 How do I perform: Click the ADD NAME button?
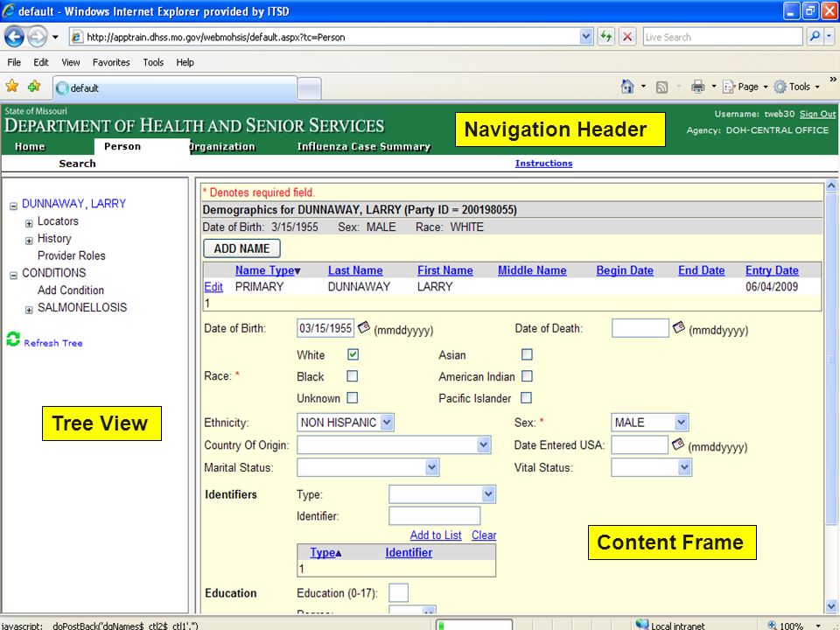(241, 248)
